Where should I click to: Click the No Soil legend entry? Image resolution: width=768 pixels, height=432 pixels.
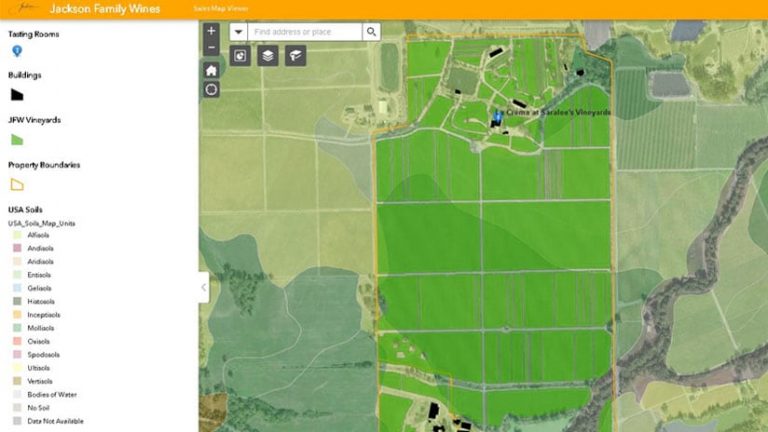tap(38, 408)
